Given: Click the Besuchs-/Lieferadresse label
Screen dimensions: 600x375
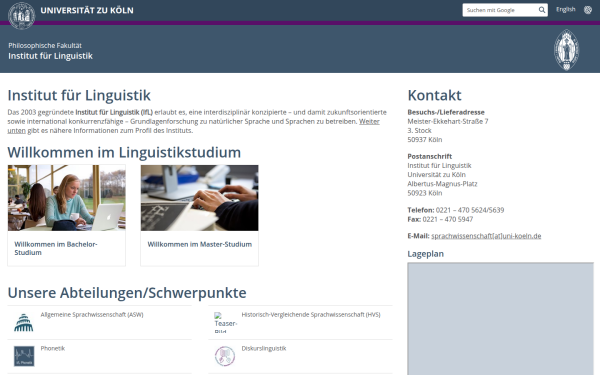Looking at the screenshot, I should click(446, 112).
